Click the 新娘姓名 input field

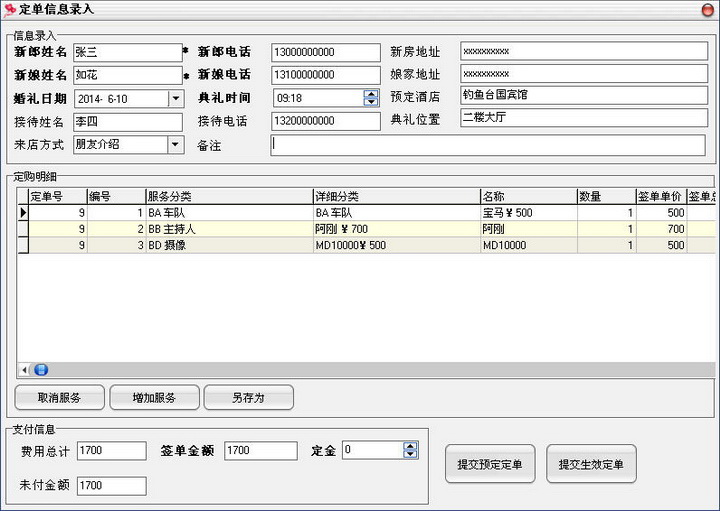pos(128,75)
